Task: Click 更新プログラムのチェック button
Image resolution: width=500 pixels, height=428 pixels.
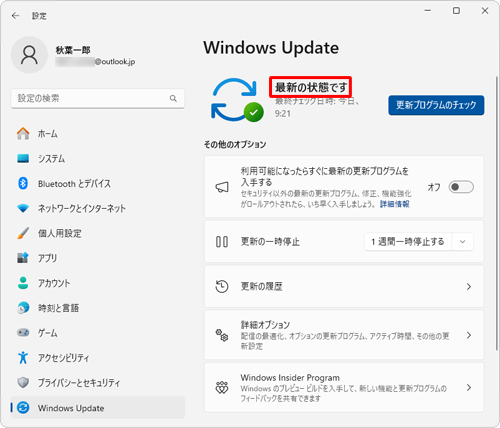Action: click(436, 105)
